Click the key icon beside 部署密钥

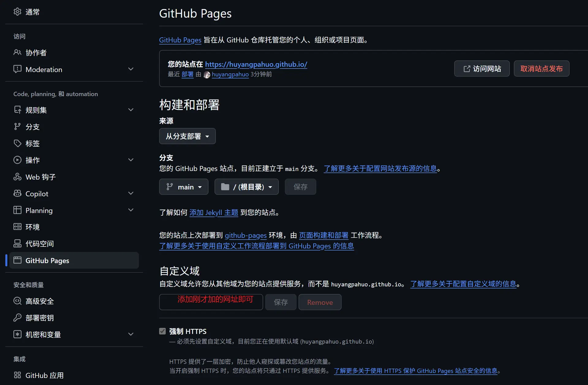point(17,318)
